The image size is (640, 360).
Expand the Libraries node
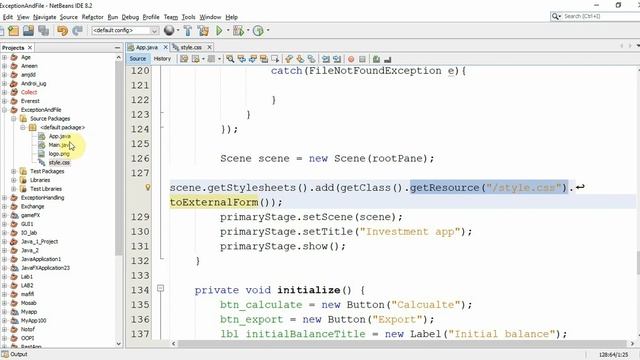pos(13,180)
